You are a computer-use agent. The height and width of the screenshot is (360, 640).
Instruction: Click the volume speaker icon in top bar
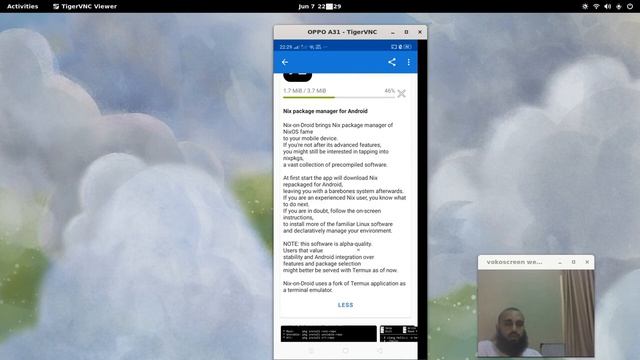(607, 6)
